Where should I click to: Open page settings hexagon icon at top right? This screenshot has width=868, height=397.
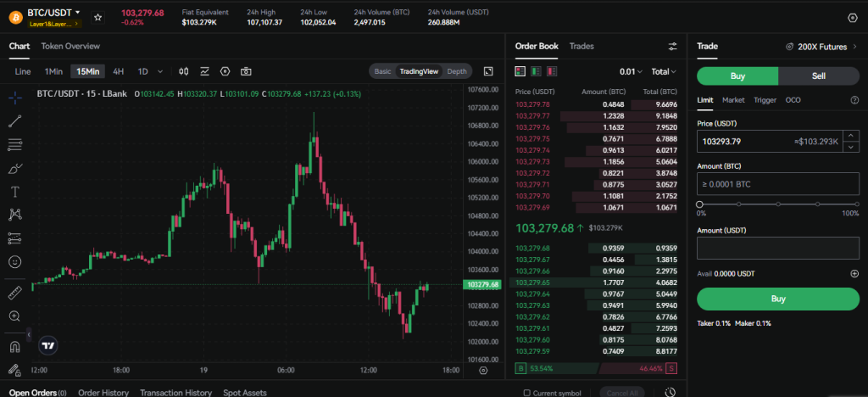coord(853,18)
